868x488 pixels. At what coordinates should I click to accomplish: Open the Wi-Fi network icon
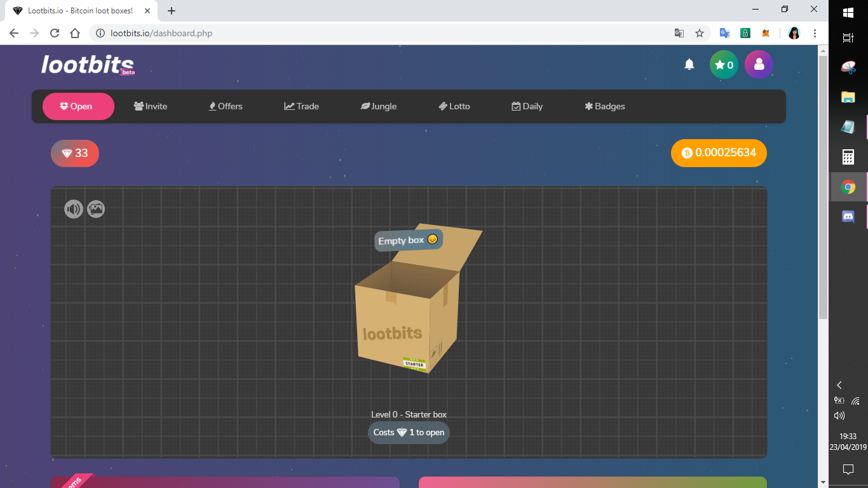856,400
